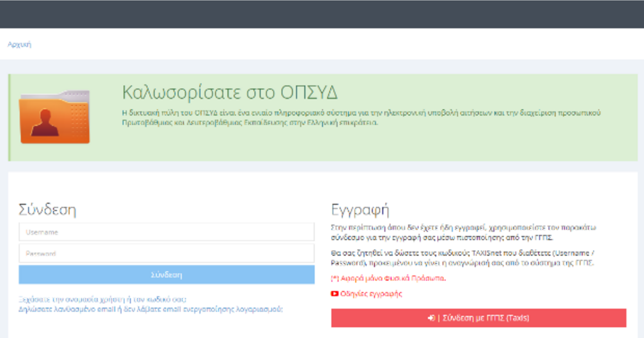Click the sign-in arrow icon in red button
The image size is (644, 338).
(x=431, y=318)
